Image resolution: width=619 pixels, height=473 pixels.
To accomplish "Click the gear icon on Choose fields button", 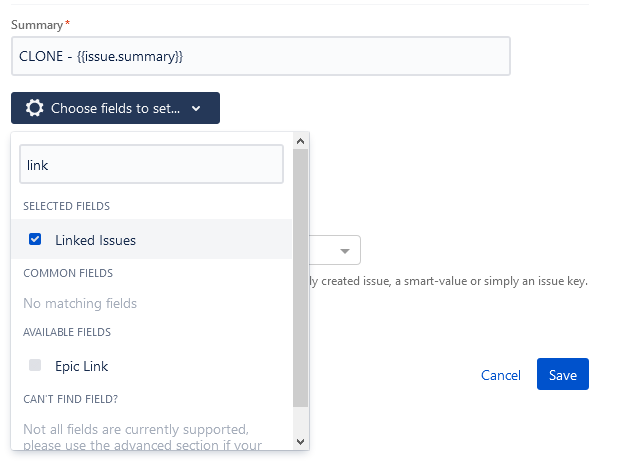I will click(35, 108).
